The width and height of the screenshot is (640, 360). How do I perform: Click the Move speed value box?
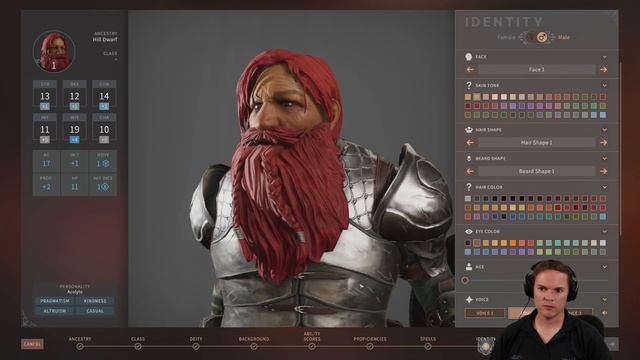102,161
